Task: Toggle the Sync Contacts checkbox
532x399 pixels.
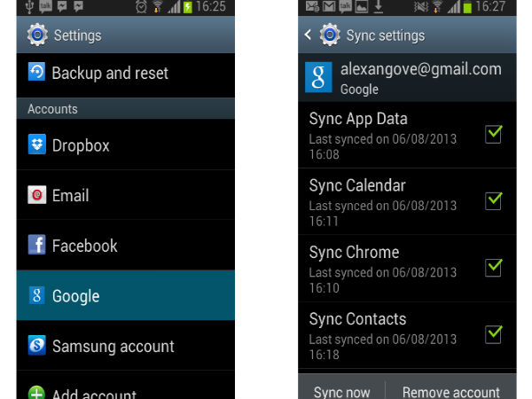Action: (x=494, y=333)
